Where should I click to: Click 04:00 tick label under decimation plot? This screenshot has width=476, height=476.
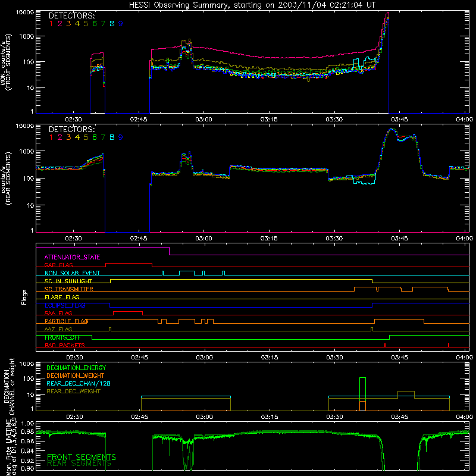[465, 417]
